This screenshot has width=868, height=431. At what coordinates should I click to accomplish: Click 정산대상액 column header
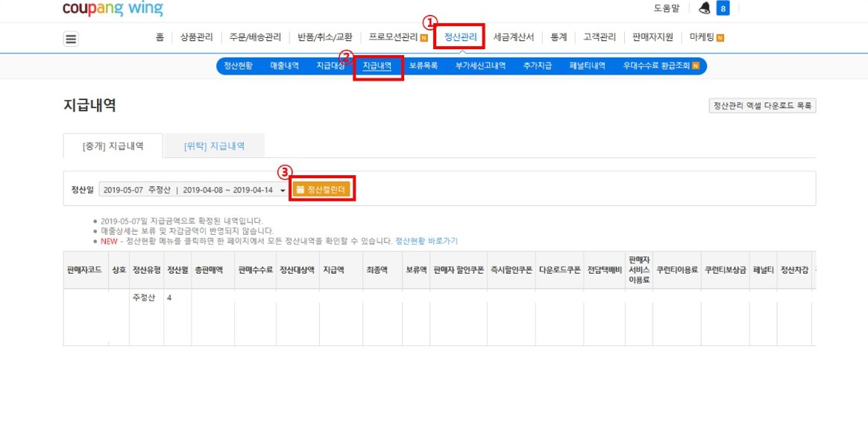(x=298, y=270)
